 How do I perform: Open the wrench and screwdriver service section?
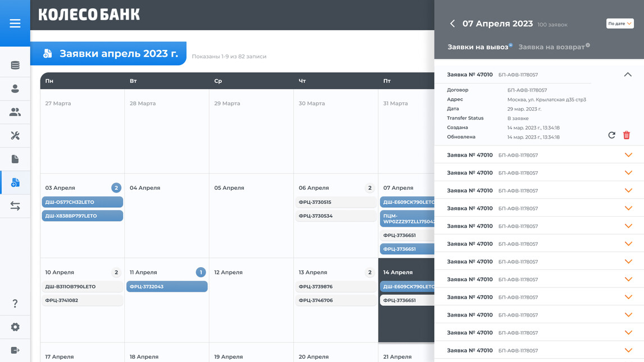pos(15,136)
